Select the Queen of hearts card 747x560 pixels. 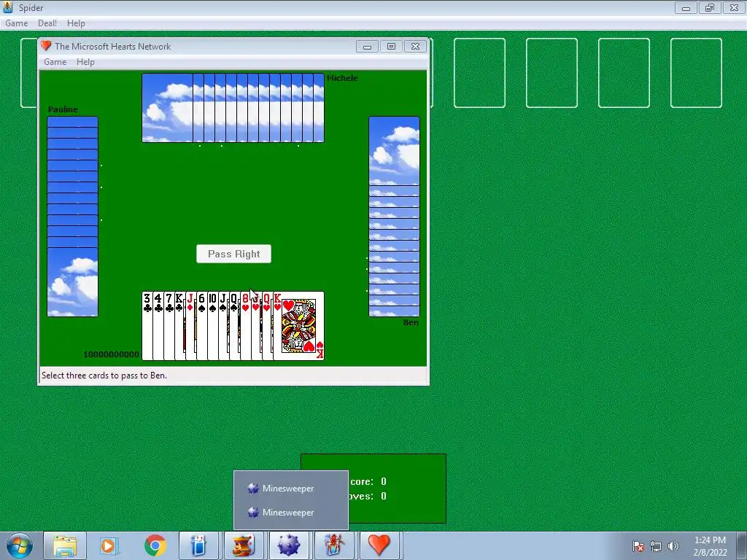[268, 326]
